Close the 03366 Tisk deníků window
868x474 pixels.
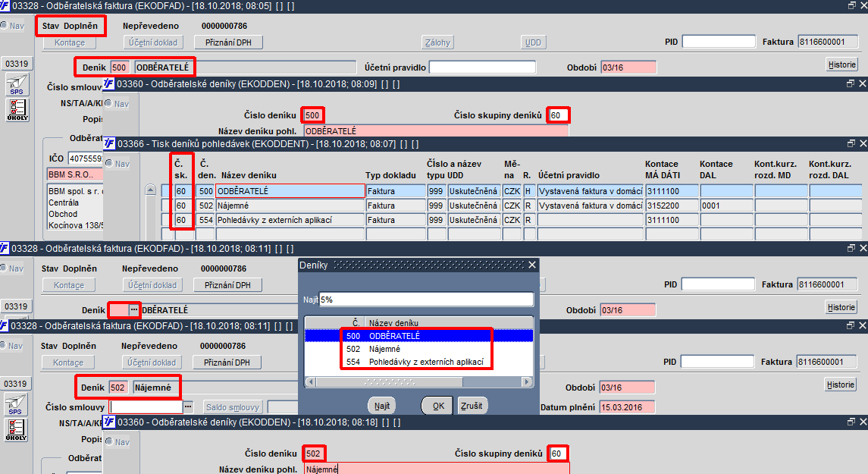(x=863, y=143)
